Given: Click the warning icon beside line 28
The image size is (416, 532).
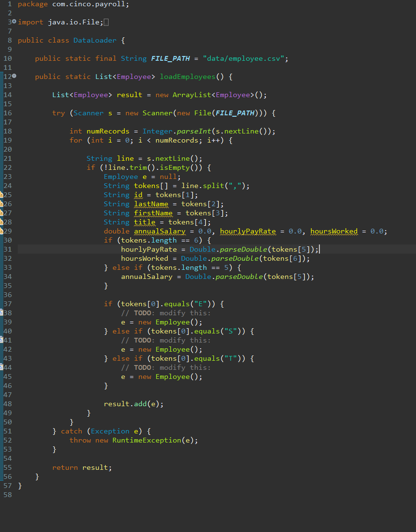Looking at the screenshot, I should 3,222.
